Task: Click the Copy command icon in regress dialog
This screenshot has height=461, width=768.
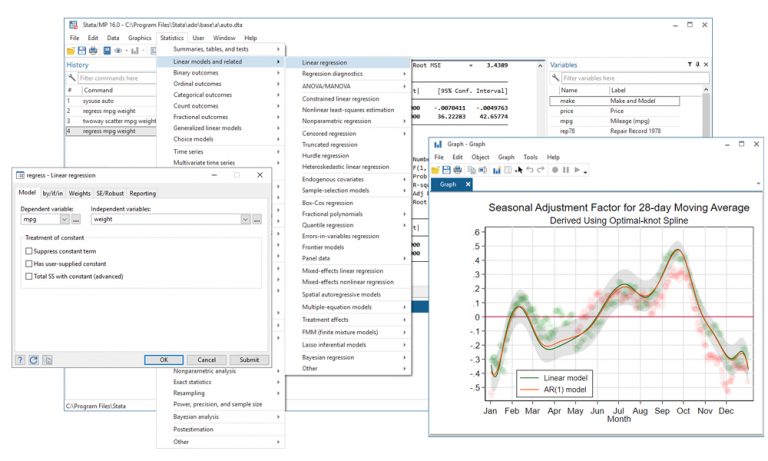Action: pyautogui.click(x=47, y=360)
